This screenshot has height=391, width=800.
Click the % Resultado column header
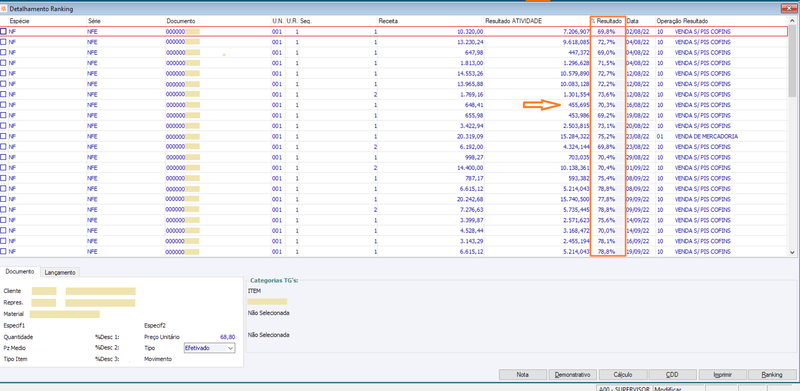pos(608,21)
